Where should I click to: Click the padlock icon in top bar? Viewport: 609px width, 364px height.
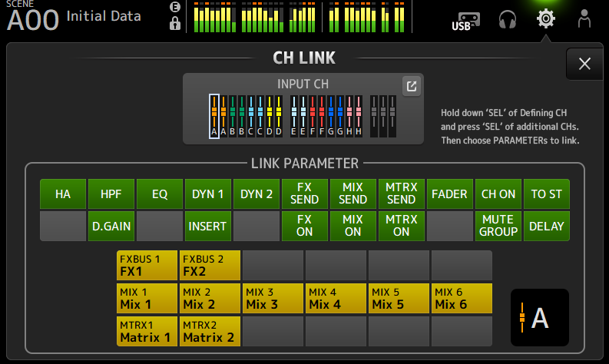(175, 24)
